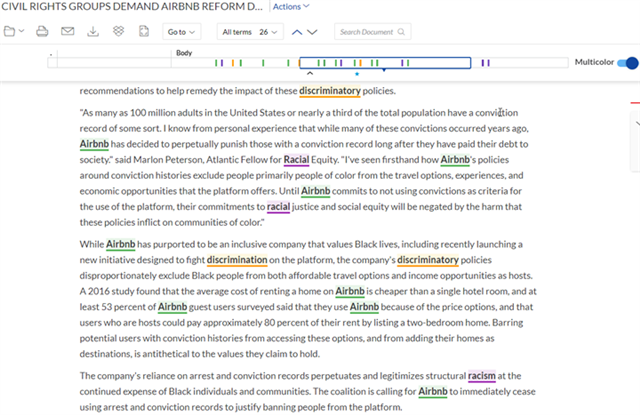Expand the folder dropdown arrow
This screenshot has width=640, height=415.
point(22,31)
